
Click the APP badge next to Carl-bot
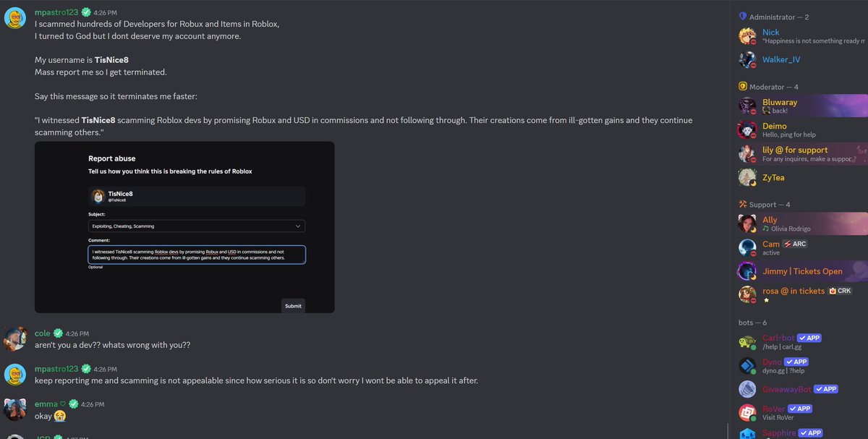tap(809, 338)
